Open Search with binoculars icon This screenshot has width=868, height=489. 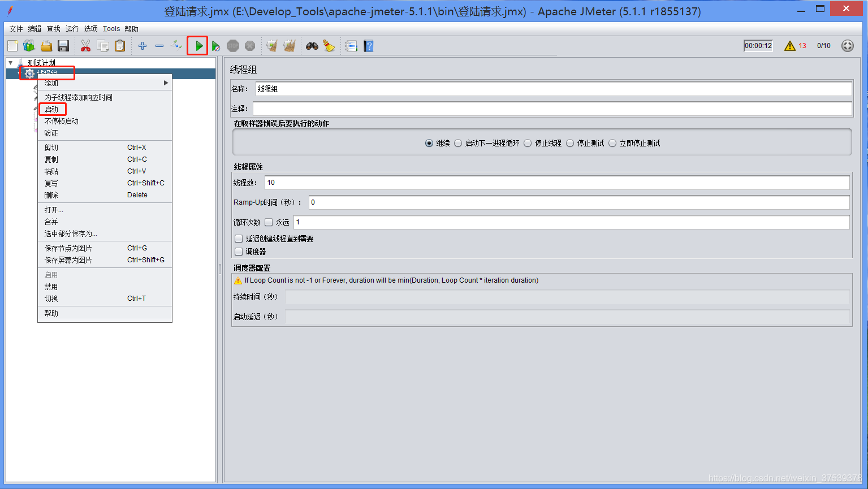312,46
